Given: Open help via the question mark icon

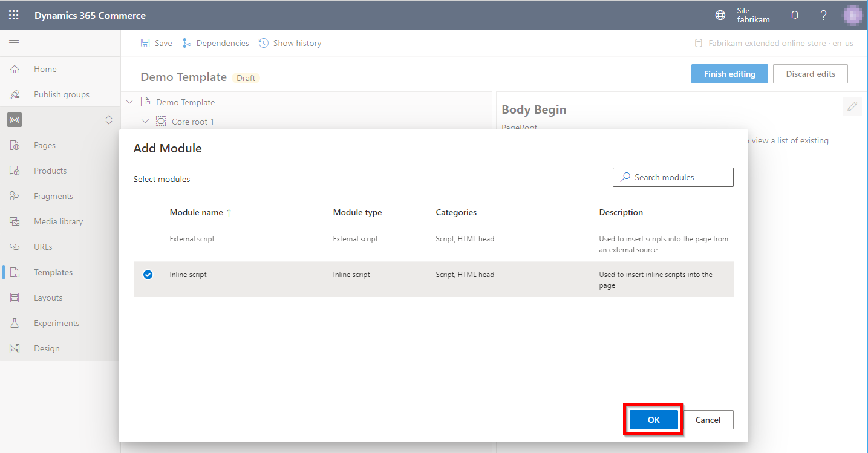Looking at the screenshot, I should [x=823, y=15].
